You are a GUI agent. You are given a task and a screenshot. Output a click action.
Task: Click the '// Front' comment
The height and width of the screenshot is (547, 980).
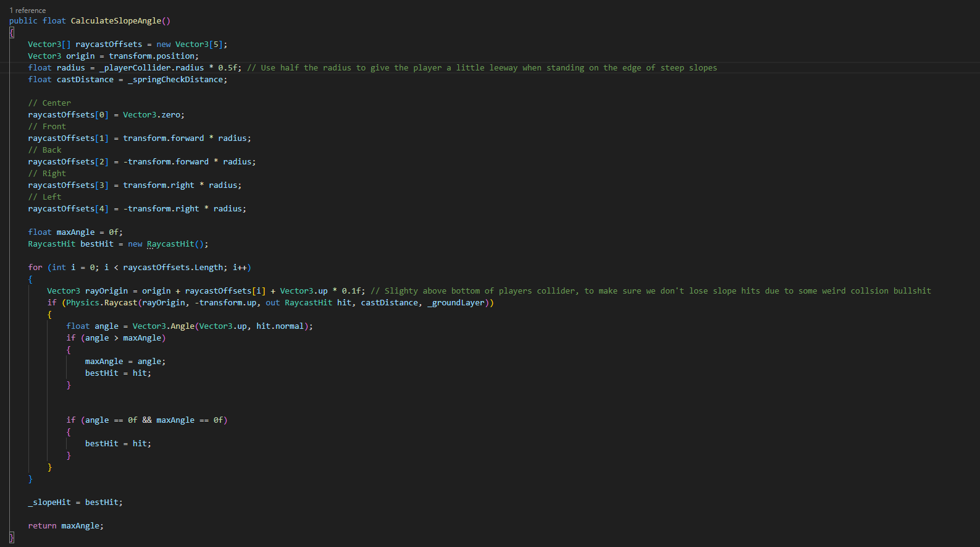click(x=47, y=127)
